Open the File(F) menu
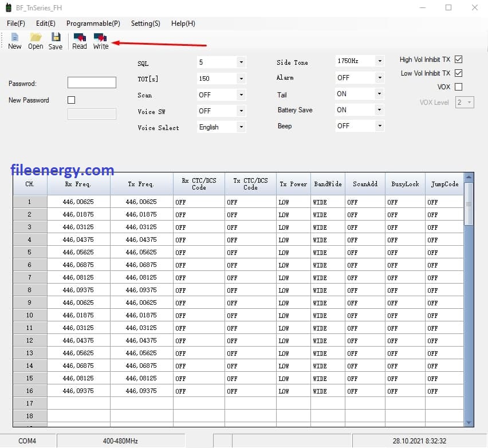Viewport: 488px width, 448px height. (x=16, y=23)
